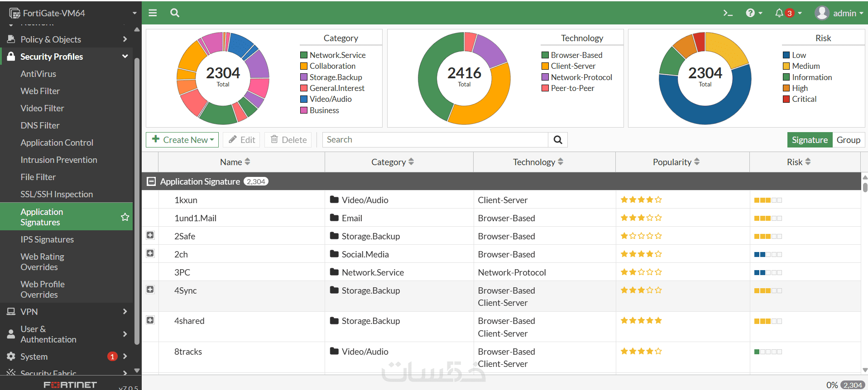The image size is (868, 390).
Task: Open the help question mark menu
Action: tap(754, 13)
